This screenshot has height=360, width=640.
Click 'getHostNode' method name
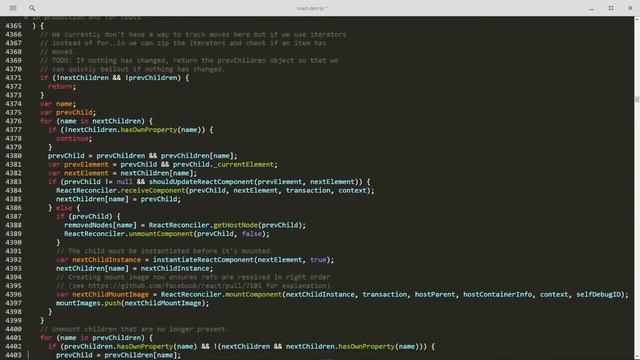click(236, 225)
